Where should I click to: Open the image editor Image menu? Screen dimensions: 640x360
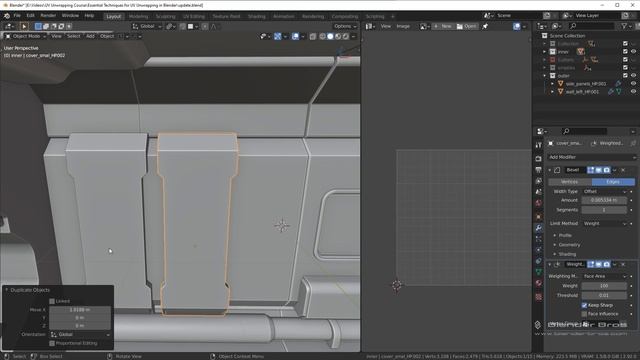click(403, 26)
